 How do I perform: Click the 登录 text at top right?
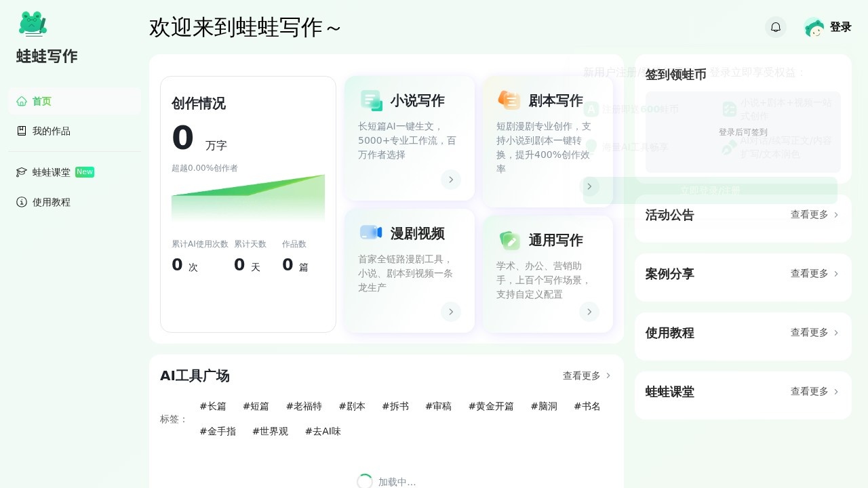(x=841, y=27)
